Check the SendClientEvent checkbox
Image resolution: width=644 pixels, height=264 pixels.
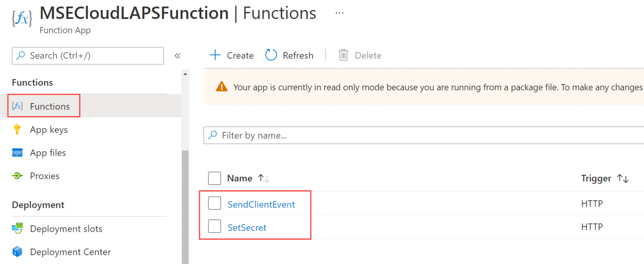214,203
